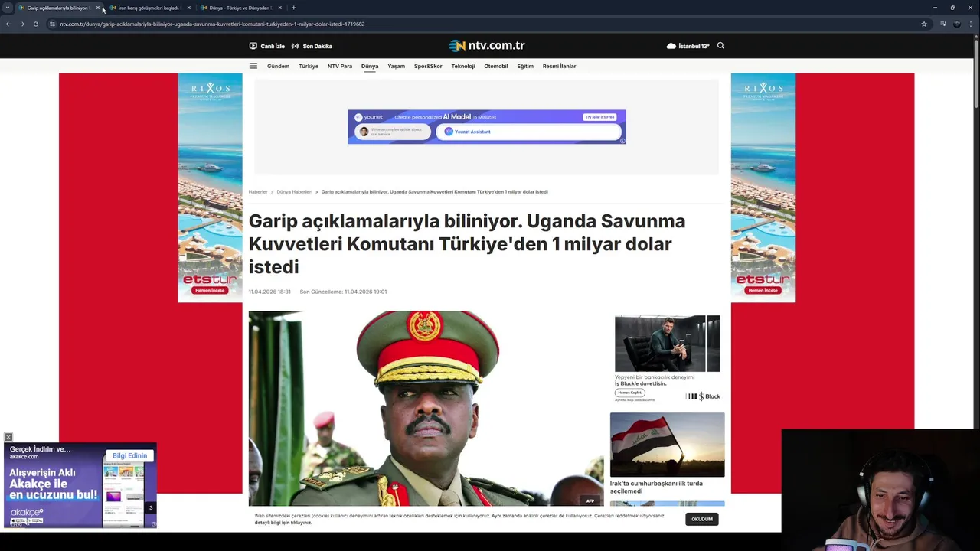This screenshot has width=980, height=551.
Task: Click the '11.04.2026 18:31' publish date
Action: pyautogui.click(x=269, y=292)
